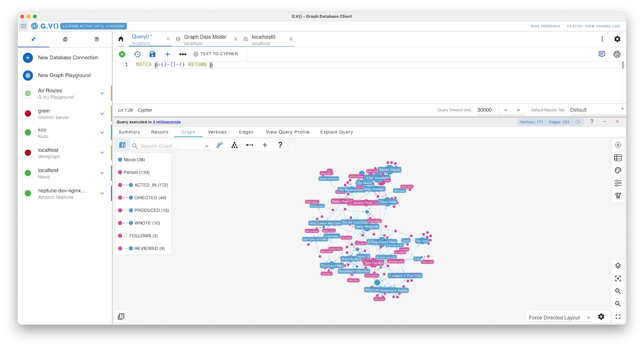Add a new query with the plus icon
This screenshot has height=348, width=644.
[x=167, y=54]
